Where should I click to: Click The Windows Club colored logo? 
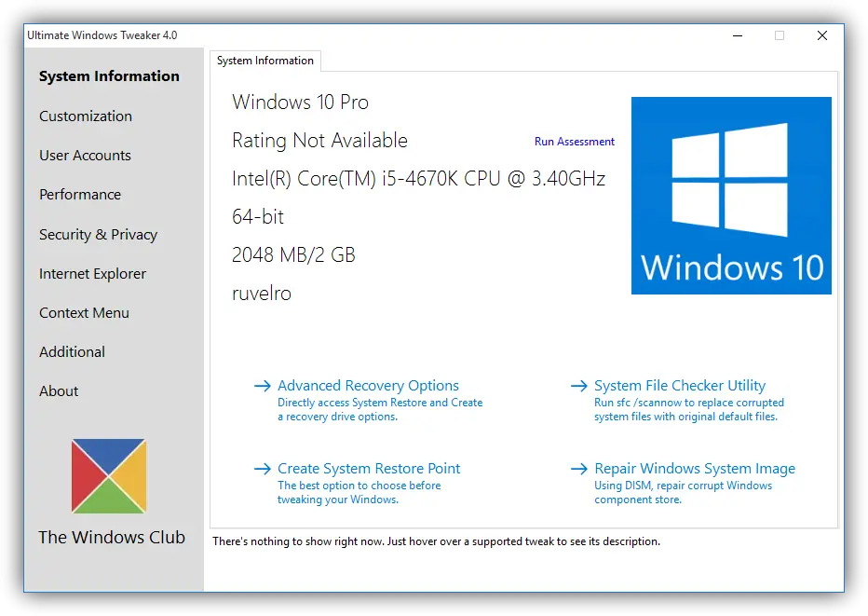(109, 476)
